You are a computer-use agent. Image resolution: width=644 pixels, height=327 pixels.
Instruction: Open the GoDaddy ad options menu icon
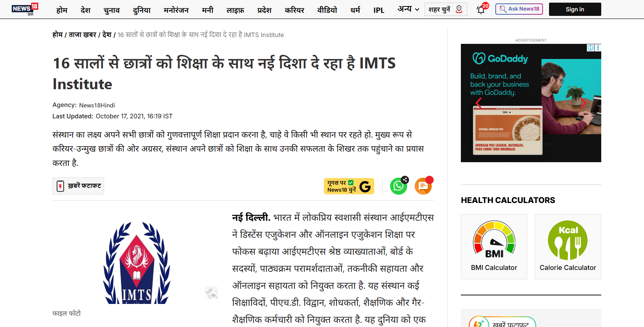(598, 48)
